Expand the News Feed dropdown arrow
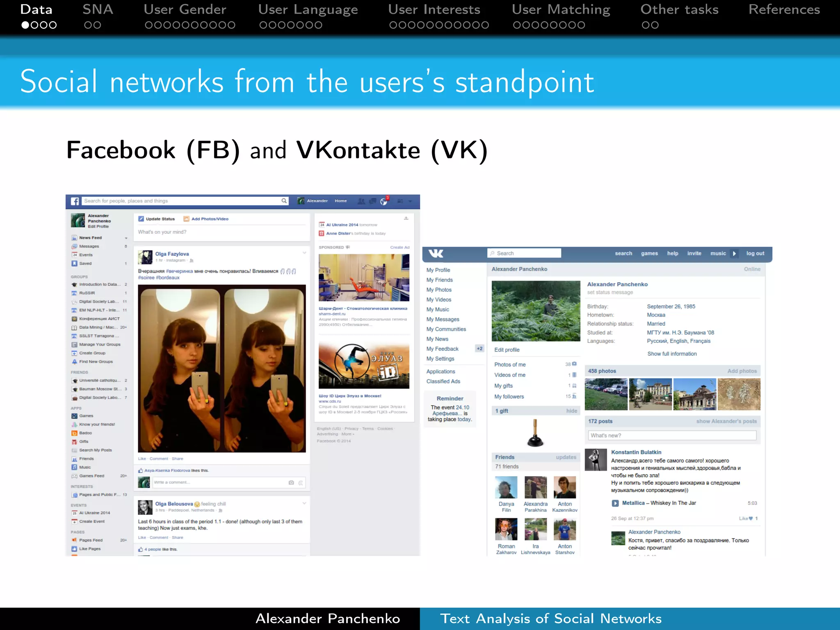Viewport: 840px width, 630px height. point(126,238)
